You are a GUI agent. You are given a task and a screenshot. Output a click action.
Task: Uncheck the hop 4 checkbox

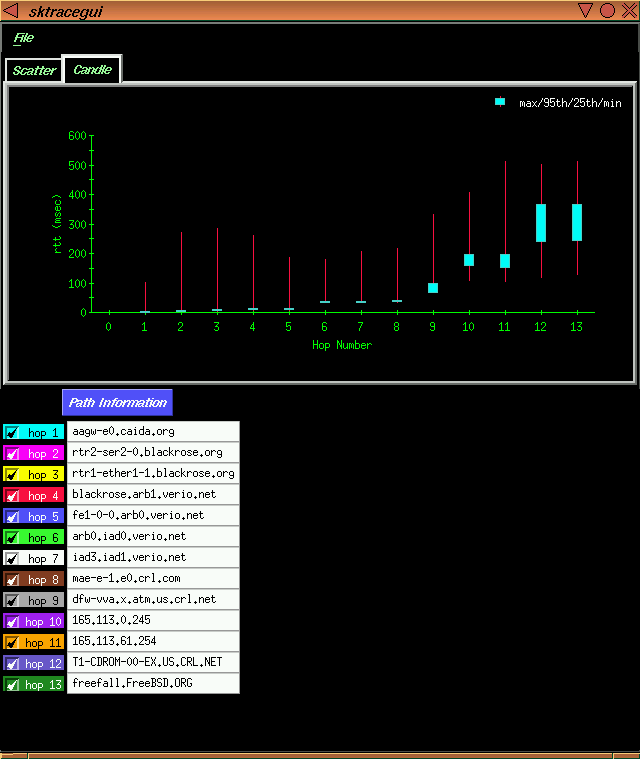tap(12, 496)
